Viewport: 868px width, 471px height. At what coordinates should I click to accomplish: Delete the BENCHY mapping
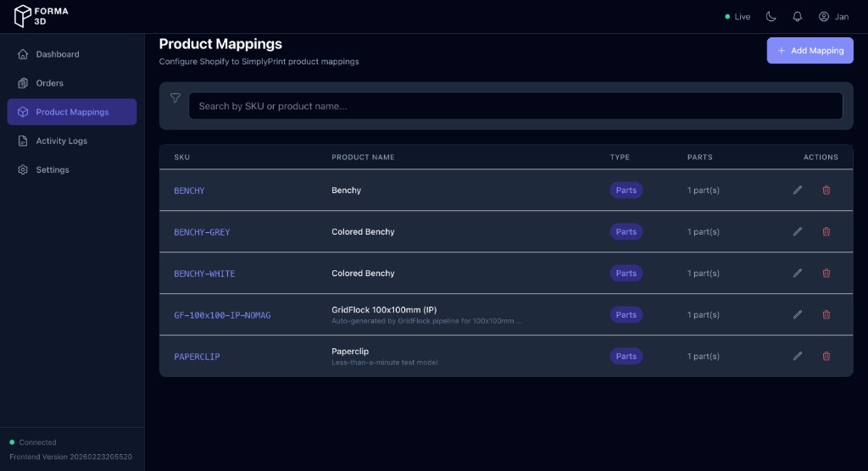(x=826, y=190)
